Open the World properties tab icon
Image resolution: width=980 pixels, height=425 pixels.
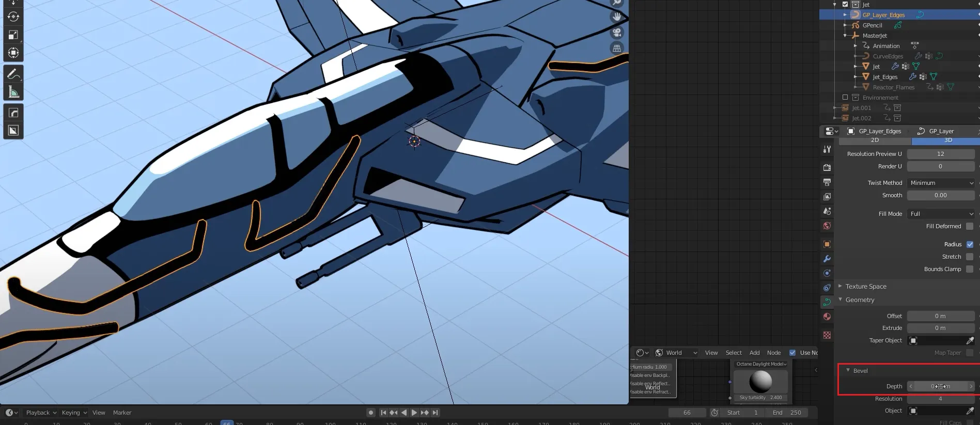[827, 226]
